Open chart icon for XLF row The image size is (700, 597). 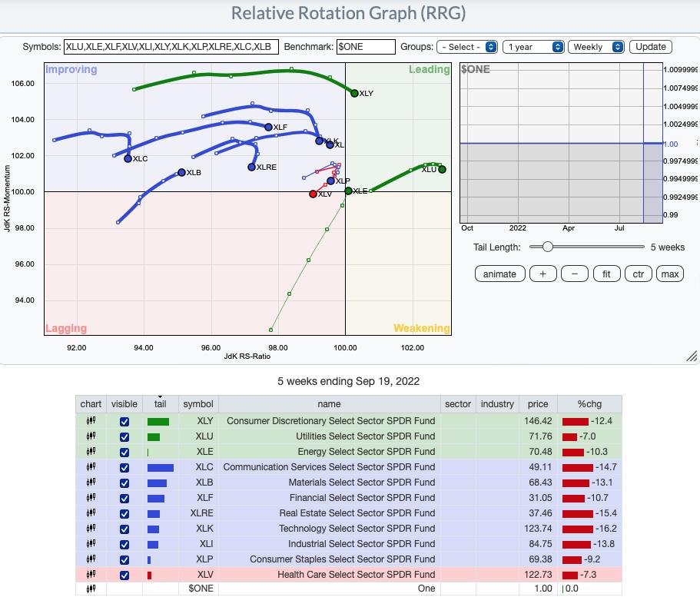tap(91, 497)
